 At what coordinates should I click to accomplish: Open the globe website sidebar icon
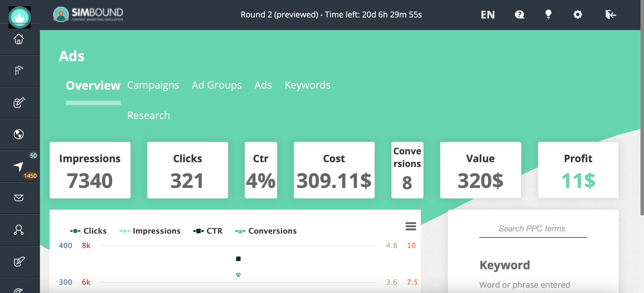[x=19, y=134]
